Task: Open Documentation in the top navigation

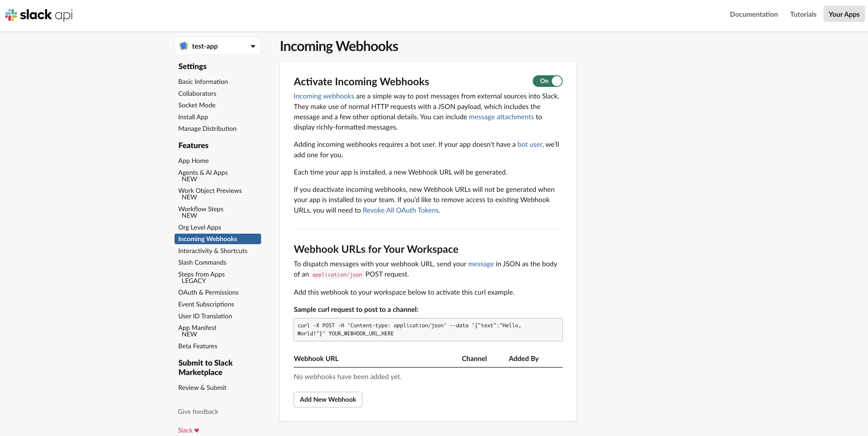Action: click(753, 14)
